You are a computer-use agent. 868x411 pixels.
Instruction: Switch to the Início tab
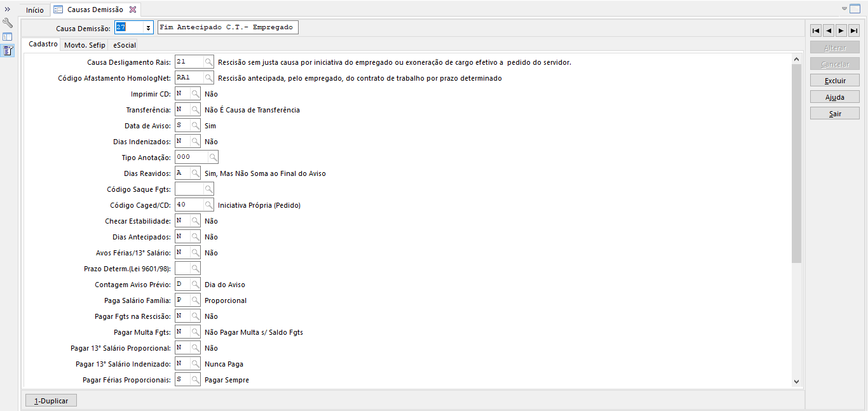click(35, 10)
